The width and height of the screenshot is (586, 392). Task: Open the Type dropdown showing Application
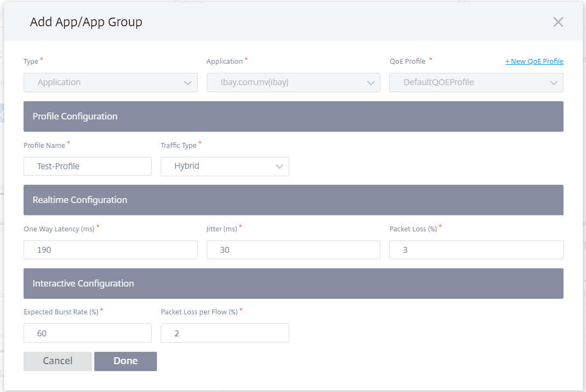click(110, 82)
